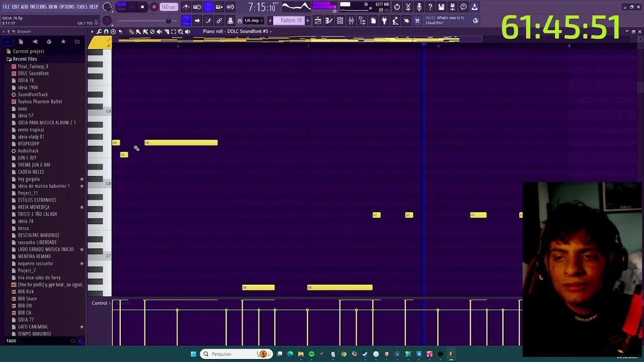Open Piano roll target channel dropdown arrow
Image resolution: width=644 pixels, height=362 pixels.
click(271, 32)
